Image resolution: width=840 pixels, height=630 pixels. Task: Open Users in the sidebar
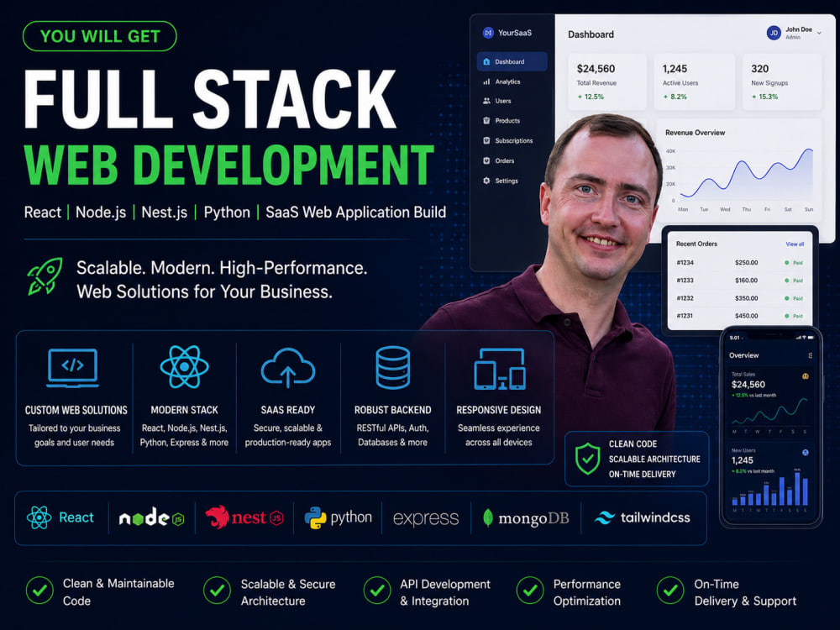point(497,101)
